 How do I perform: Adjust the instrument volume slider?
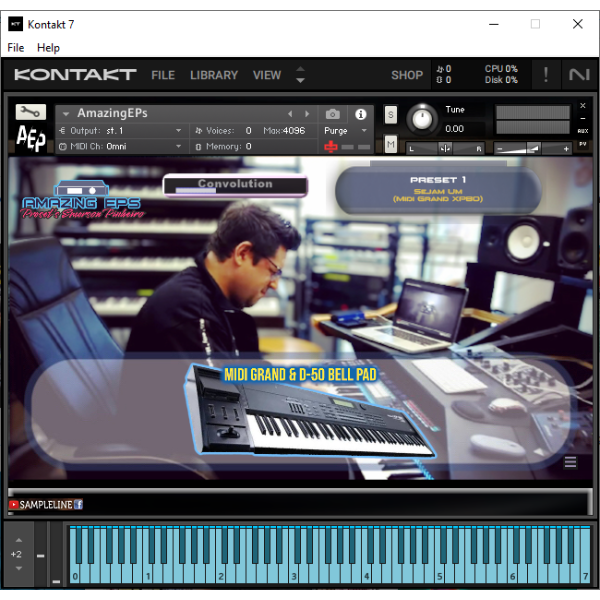click(533, 148)
